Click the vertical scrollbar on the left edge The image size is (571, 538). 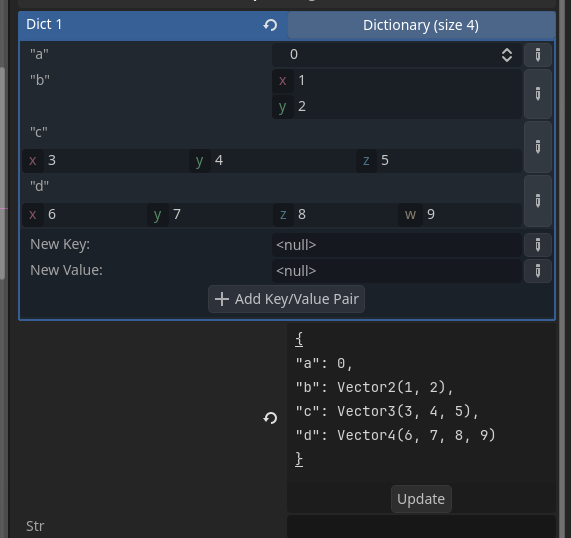click(2, 173)
